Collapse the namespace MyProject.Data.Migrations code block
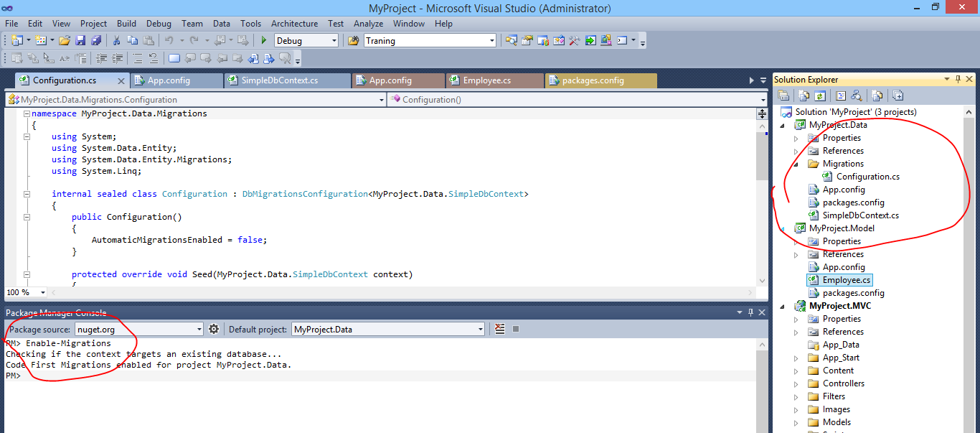 [27, 113]
